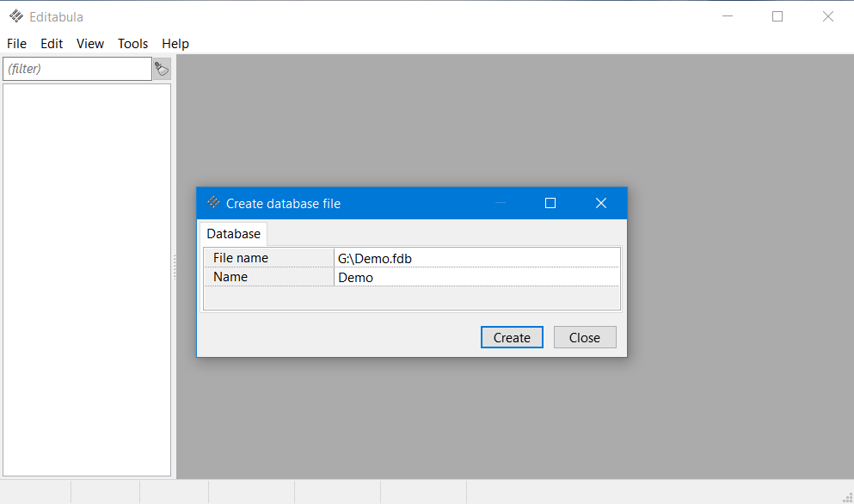Open the Tools menu
Viewport: 854px width, 504px height.
(x=133, y=44)
